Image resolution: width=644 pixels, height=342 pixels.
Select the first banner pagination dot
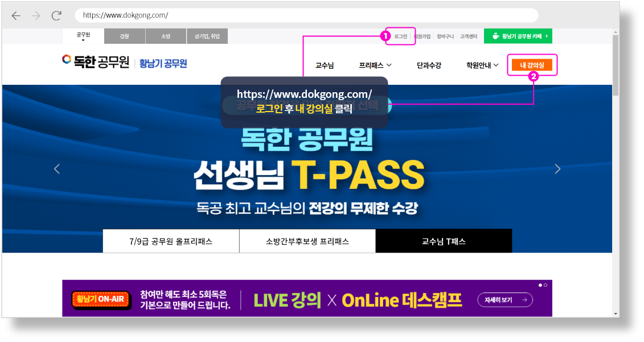[540, 285]
